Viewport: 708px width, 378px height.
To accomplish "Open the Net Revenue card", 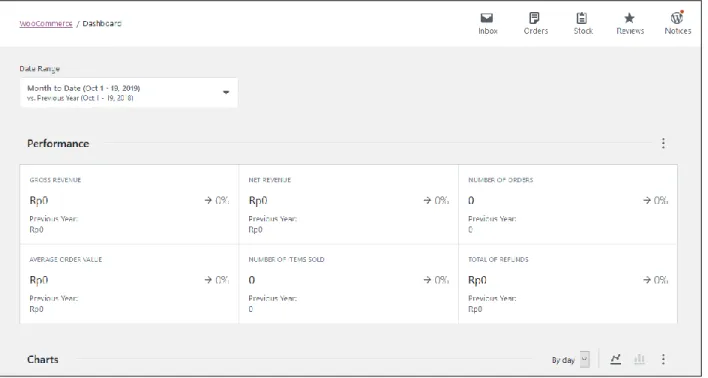I will pos(349,205).
